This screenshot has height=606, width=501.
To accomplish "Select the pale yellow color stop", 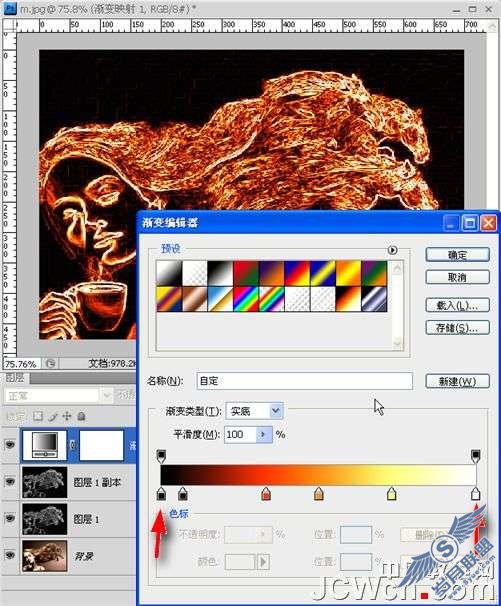I will [x=392, y=494].
